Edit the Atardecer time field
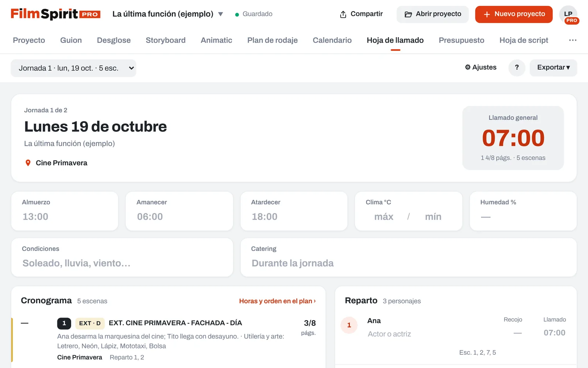Image resolution: width=588 pixels, height=368 pixels. [294, 217]
